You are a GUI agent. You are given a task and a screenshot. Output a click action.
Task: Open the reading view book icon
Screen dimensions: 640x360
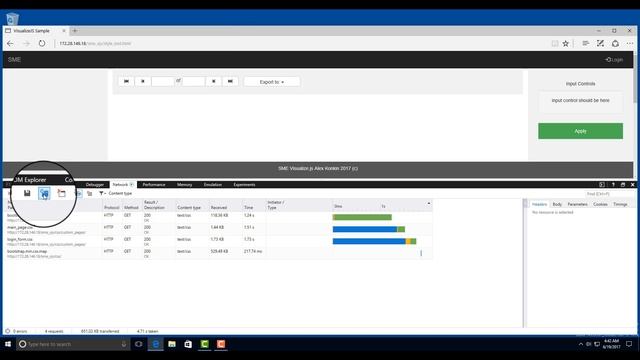(554, 43)
